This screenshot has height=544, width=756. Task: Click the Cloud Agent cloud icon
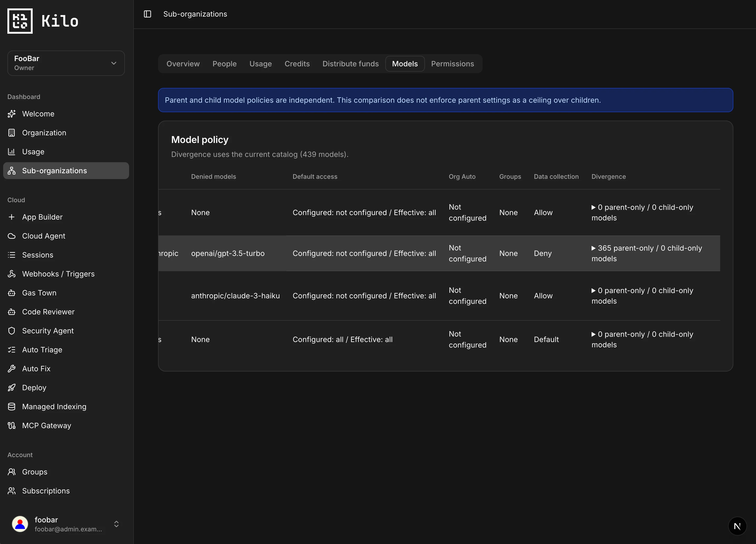[12, 236]
